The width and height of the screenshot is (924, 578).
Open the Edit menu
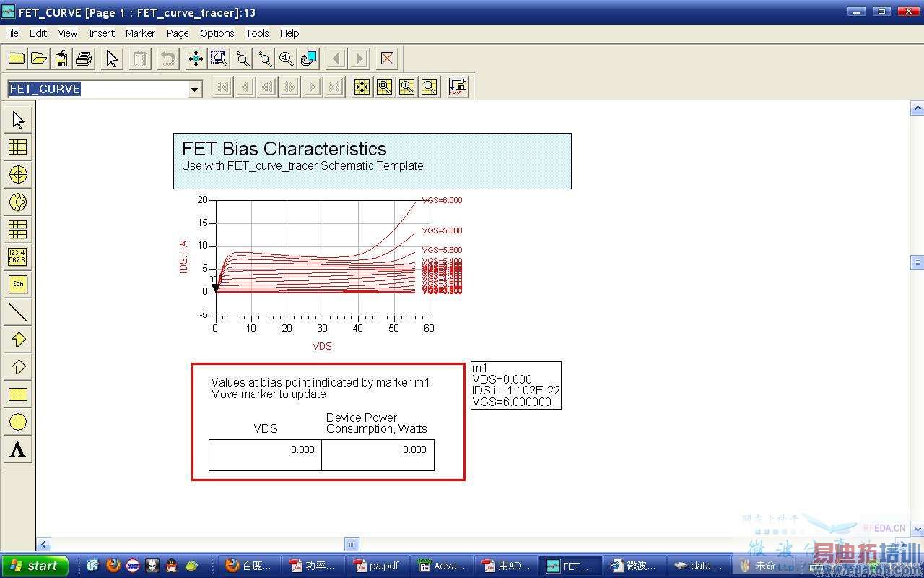point(38,33)
